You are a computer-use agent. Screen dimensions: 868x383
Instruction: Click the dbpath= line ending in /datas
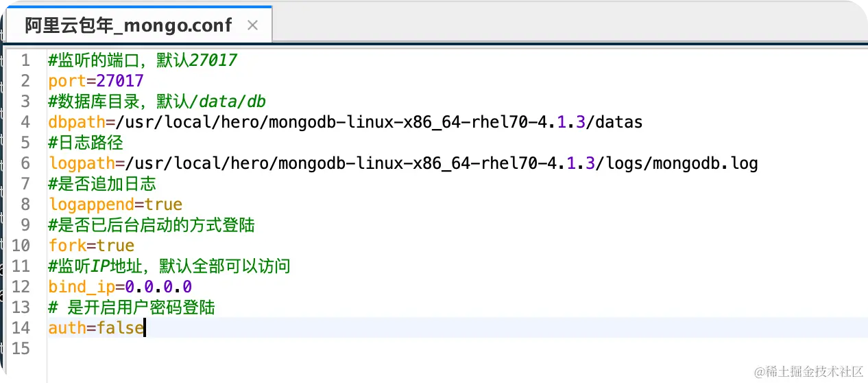coord(346,122)
